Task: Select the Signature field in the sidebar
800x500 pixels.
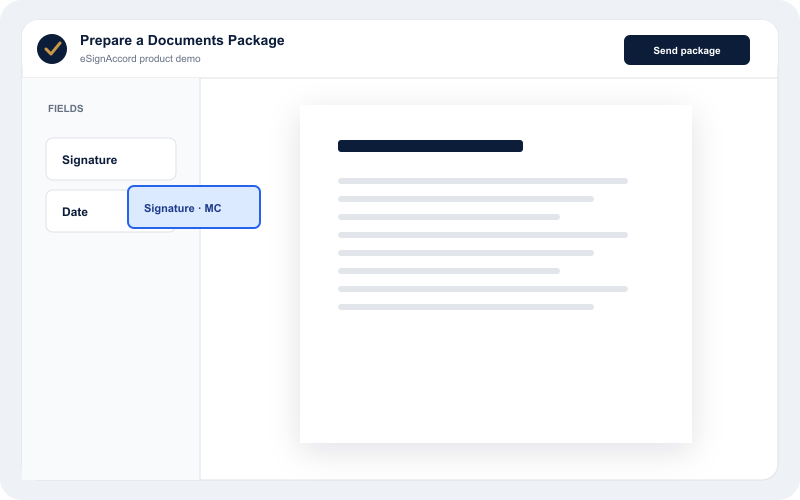Action: click(111, 159)
